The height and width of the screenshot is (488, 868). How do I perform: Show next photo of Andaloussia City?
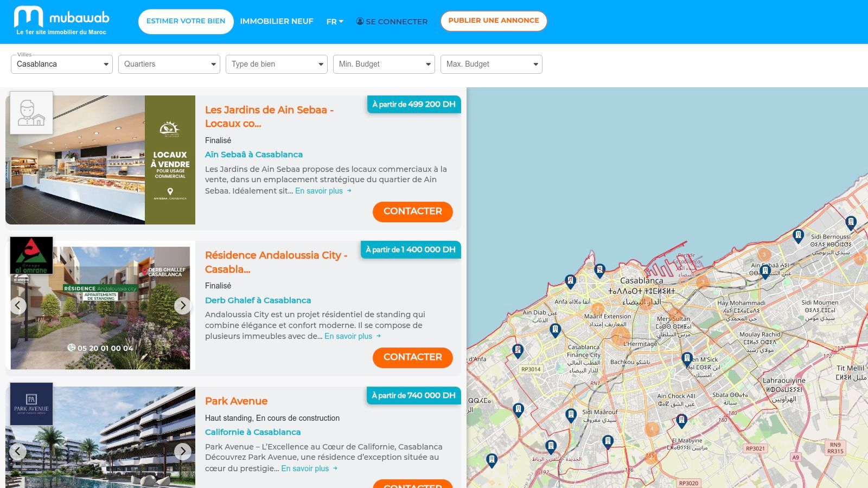(x=183, y=305)
